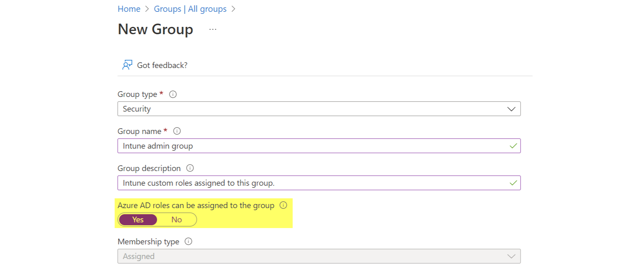Click the Group type info icon
The width and height of the screenshot is (644, 270).
[173, 94]
